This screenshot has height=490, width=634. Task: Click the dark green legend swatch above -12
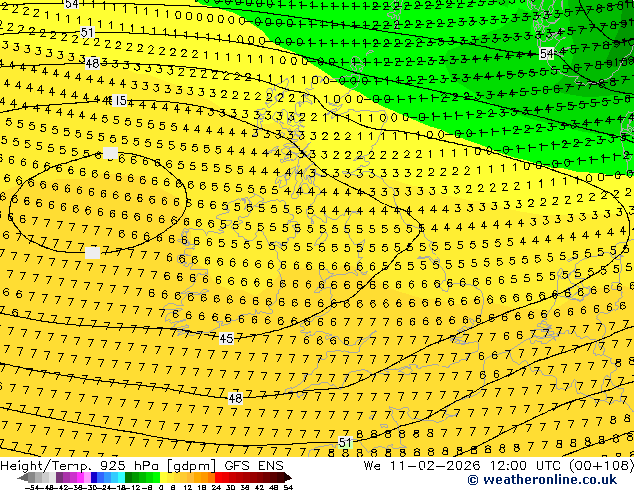128,477
